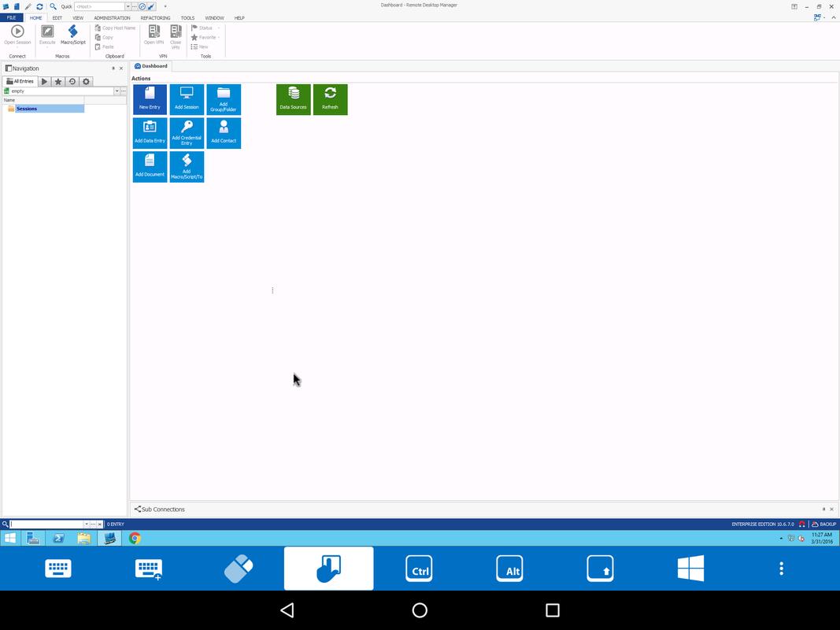The width and height of the screenshot is (840, 630).
Task: Click the Execute macro ribbon icon
Action: pyautogui.click(x=47, y=35)
